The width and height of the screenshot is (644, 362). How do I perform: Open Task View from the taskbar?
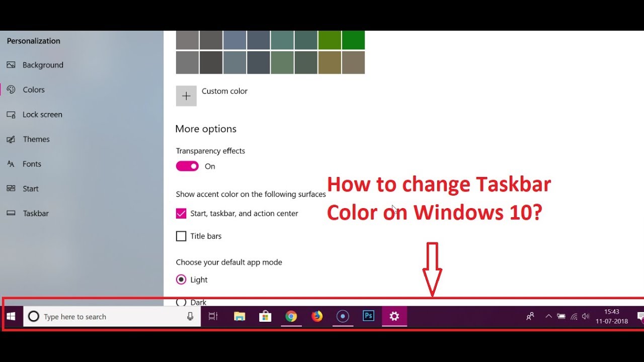pyautogui.click(x=213, y=317)
